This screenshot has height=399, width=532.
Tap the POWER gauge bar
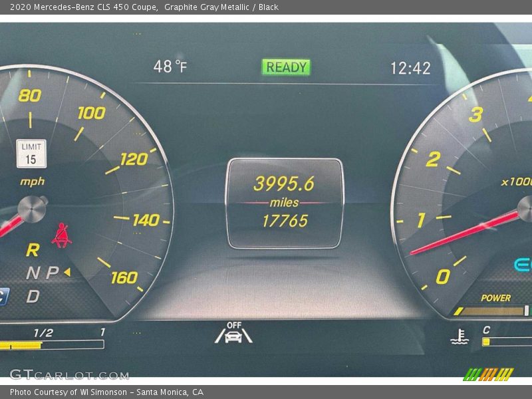coord(492,311)
